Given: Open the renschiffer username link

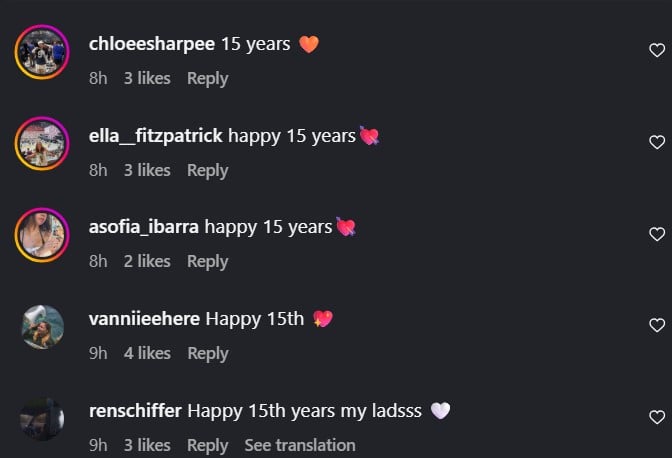Looking at the screenshot, I should tap(135, 411).
